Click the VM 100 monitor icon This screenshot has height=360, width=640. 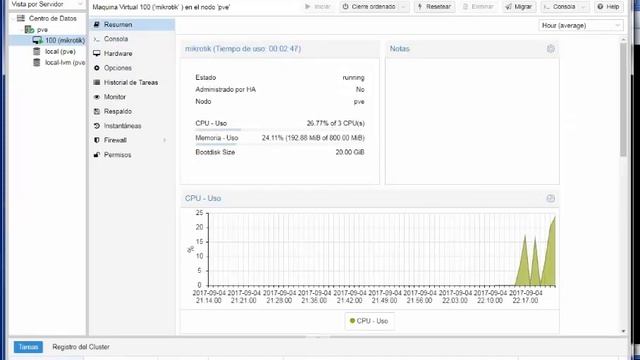(x=37, y=40)
